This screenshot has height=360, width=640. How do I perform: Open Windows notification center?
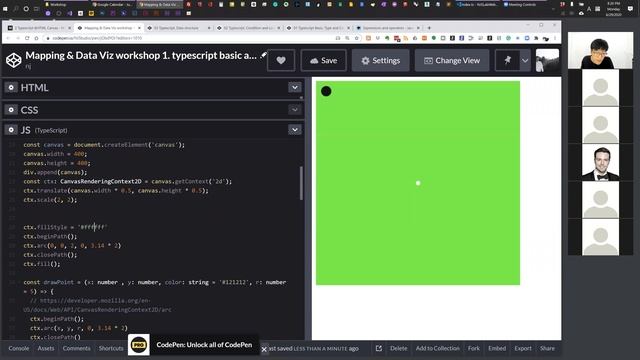pyautogui.click(x=630, y=8)
